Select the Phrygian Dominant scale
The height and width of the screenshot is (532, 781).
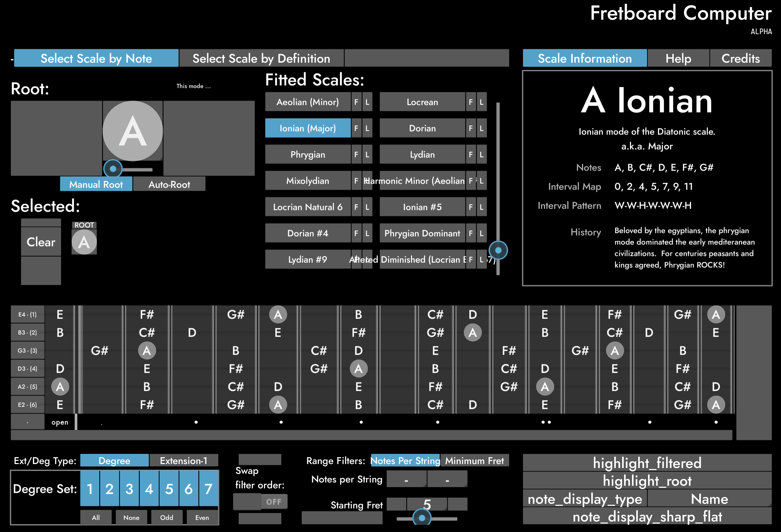click(422, 233)
